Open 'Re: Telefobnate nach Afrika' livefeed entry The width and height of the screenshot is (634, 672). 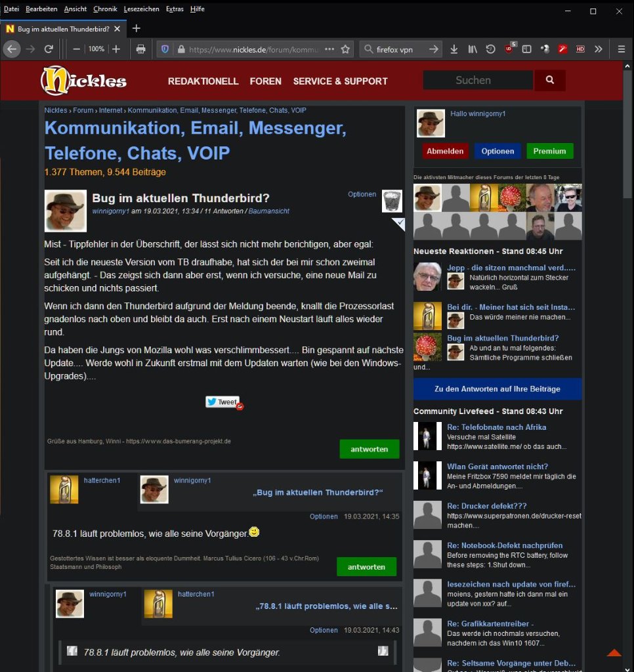click(x=496, y=427)
